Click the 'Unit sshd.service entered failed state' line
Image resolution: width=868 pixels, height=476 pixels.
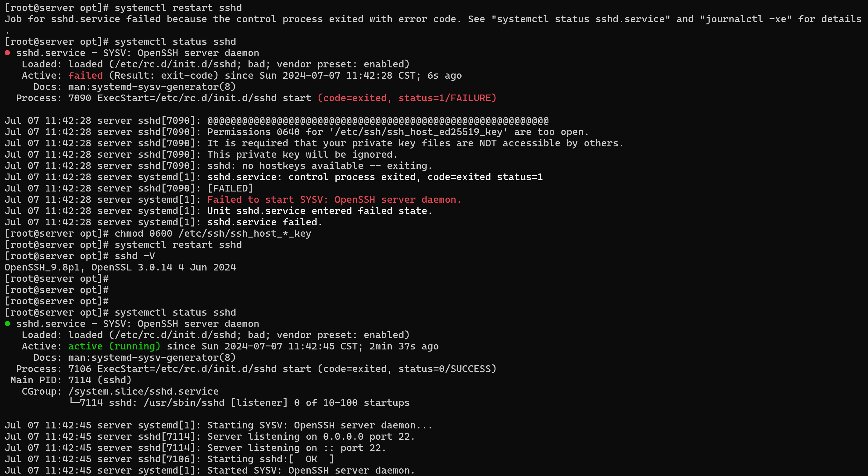320,211
